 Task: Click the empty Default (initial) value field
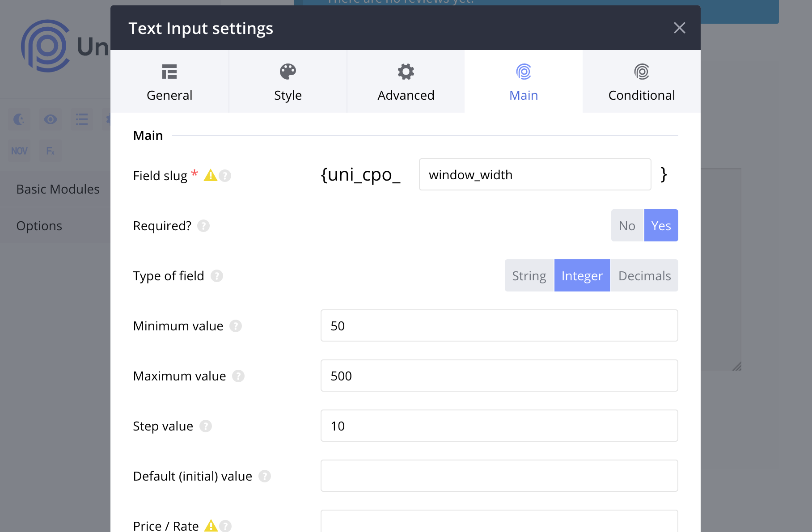pyautogui.click(x=499, y=476)
